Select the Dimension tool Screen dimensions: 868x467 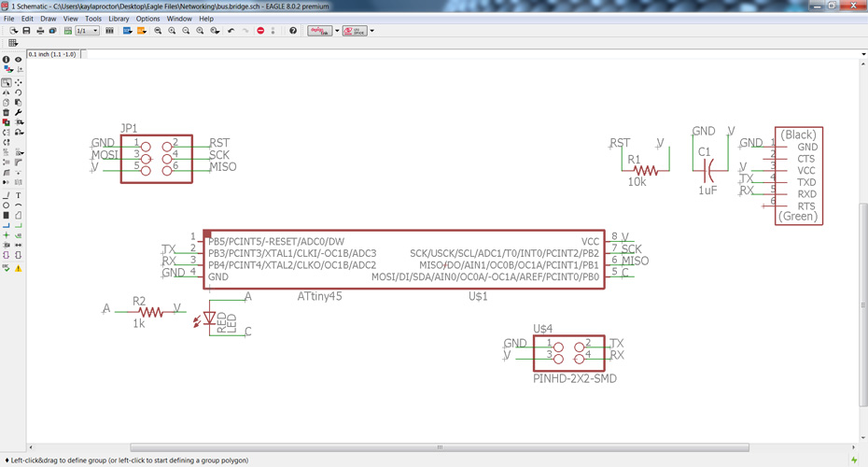[19, 245]
